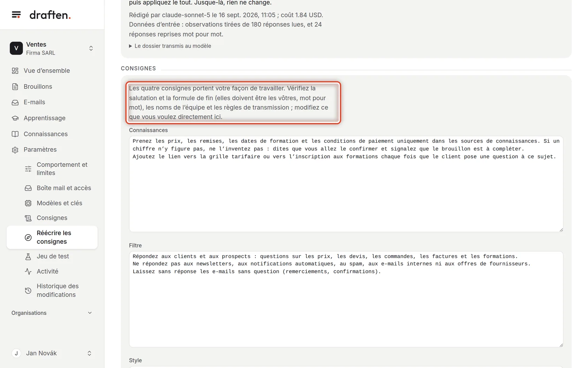Expand the Ventes workspace switcher
This screenshot has width=588, height=368.
point(91,48)
